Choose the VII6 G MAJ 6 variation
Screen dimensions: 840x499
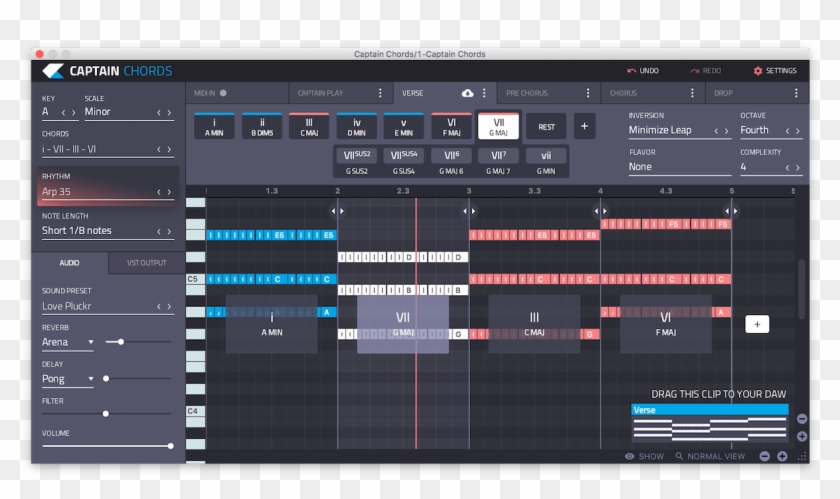pyautogui.click(x=451, y=162)
